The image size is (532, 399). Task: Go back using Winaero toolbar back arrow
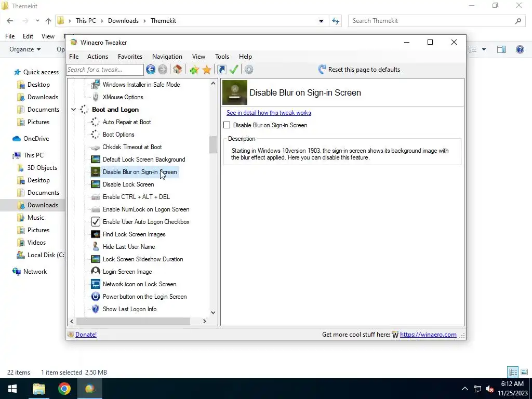pos(151,70)
